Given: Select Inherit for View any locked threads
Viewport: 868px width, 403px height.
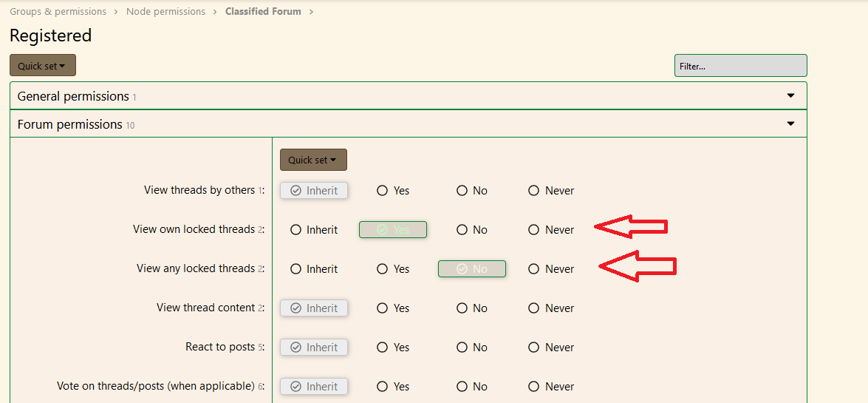Looking at the screenshot, I should tap(314, 269).
